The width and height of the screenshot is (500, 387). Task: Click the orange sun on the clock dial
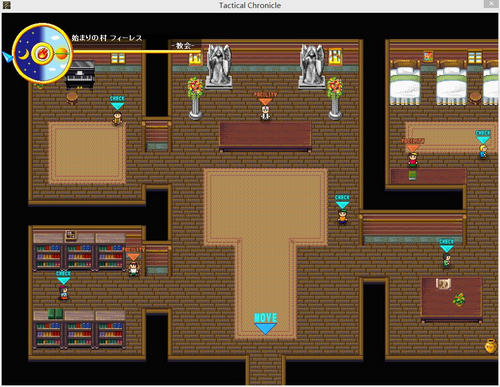[61, 53]
